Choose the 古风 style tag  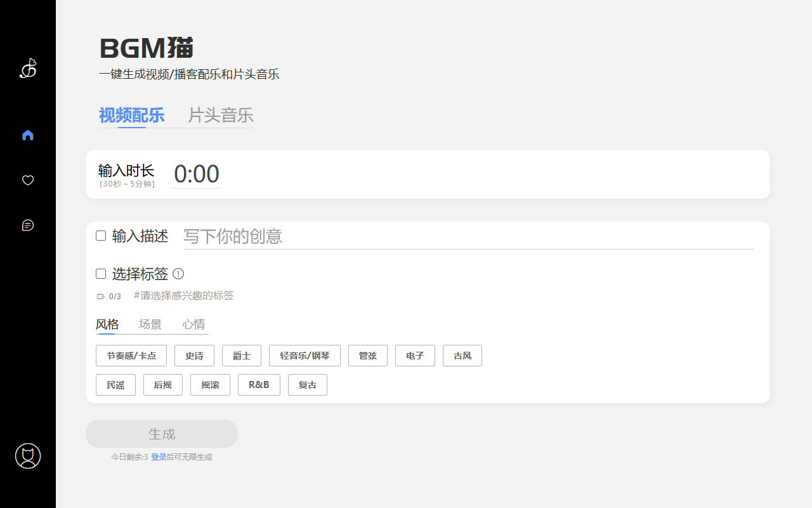pos(462,356)
